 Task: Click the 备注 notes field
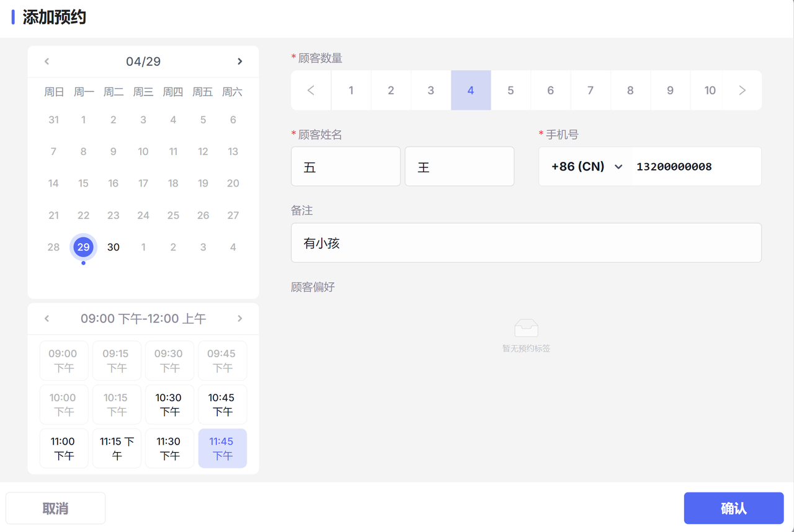pyautogui.click(x=526, y=243)
